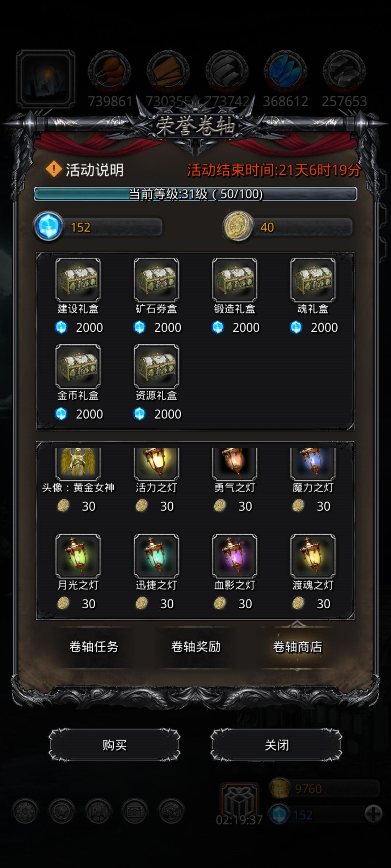Open the 卷轴奖励 tab
The height and width of the screenshot is (868, 391).
click(x=195, y=647)
